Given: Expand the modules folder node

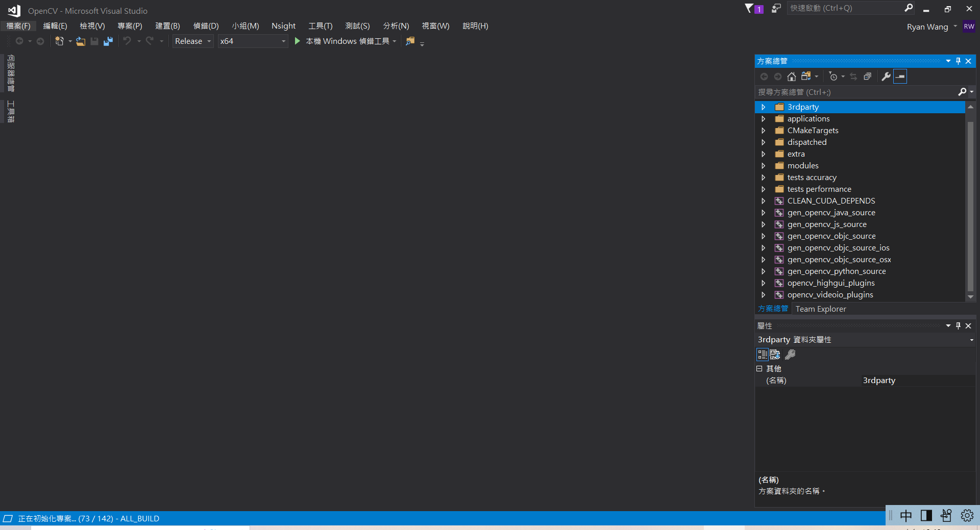Looking at the screenshot, I should point(763,166).
